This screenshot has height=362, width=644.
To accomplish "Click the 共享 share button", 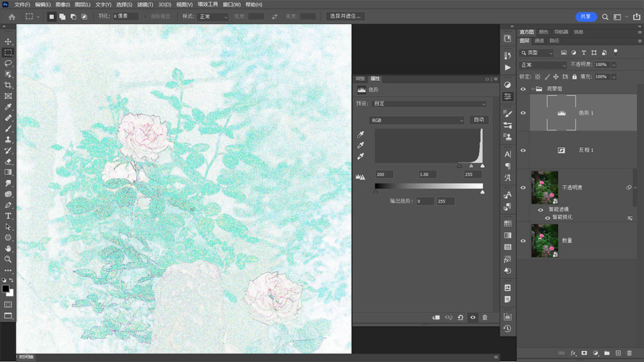I will 586,17.
